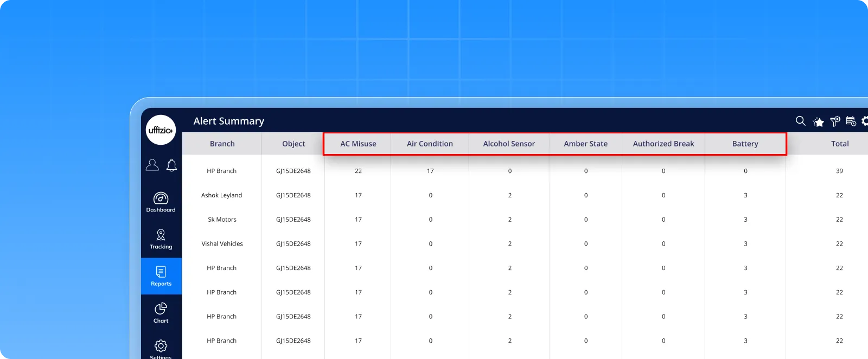Click the search magnifier icon
Image resolution: width=868 pixels, height=359 pixels.
click(800, 121)
